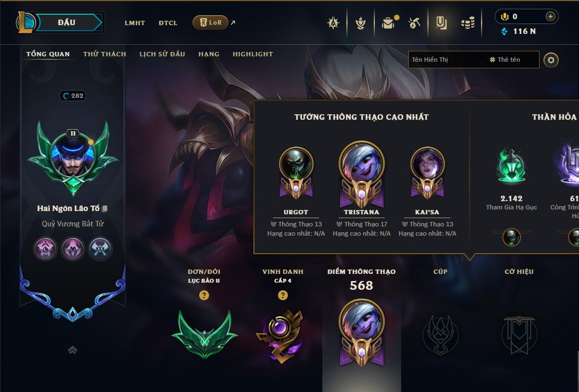Click the ĐTCL menu item
Screen dimensions: 579x392
pos(168,23)
